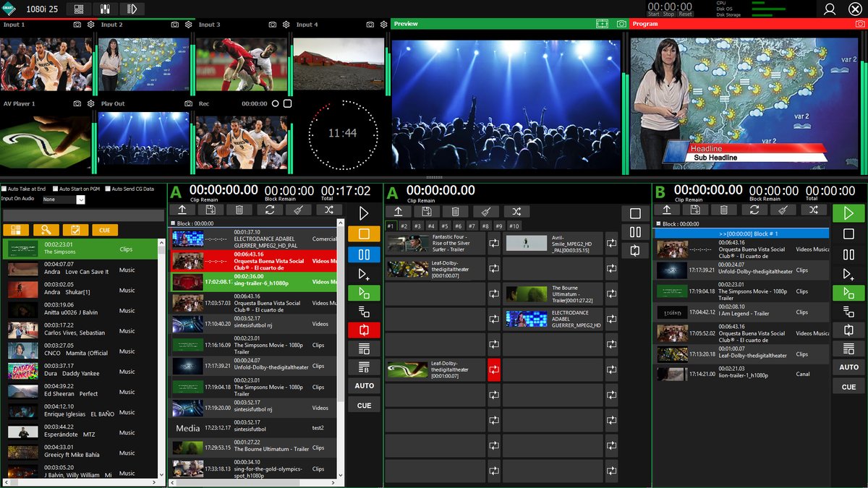
Task: Switch to clip page #3
Action: [418, 226]
